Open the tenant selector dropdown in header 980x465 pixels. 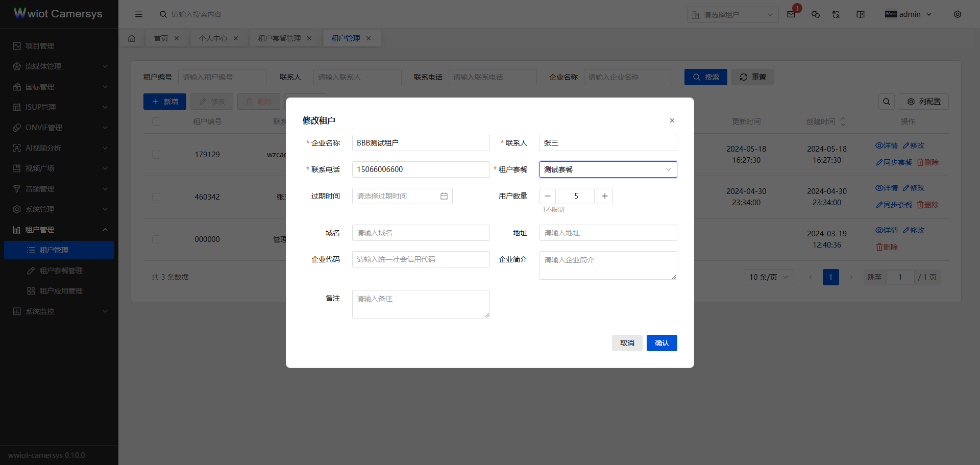click(x=732, y=15)
